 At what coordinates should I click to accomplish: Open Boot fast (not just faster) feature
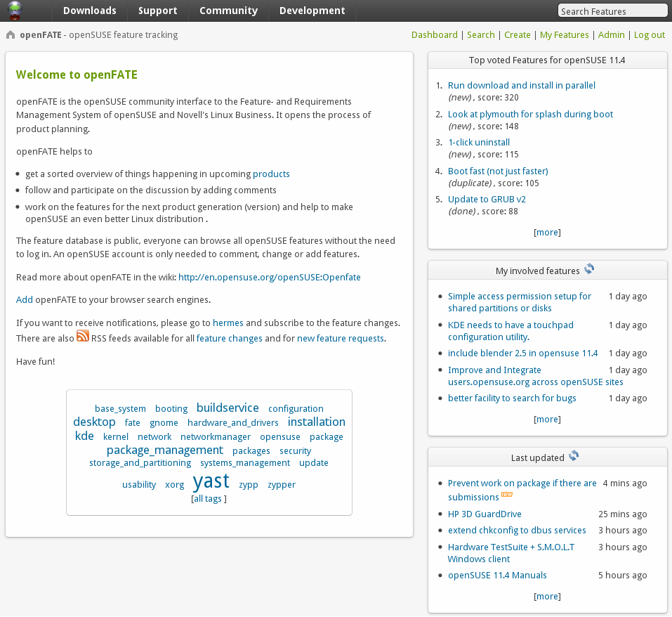click(498, 171)
